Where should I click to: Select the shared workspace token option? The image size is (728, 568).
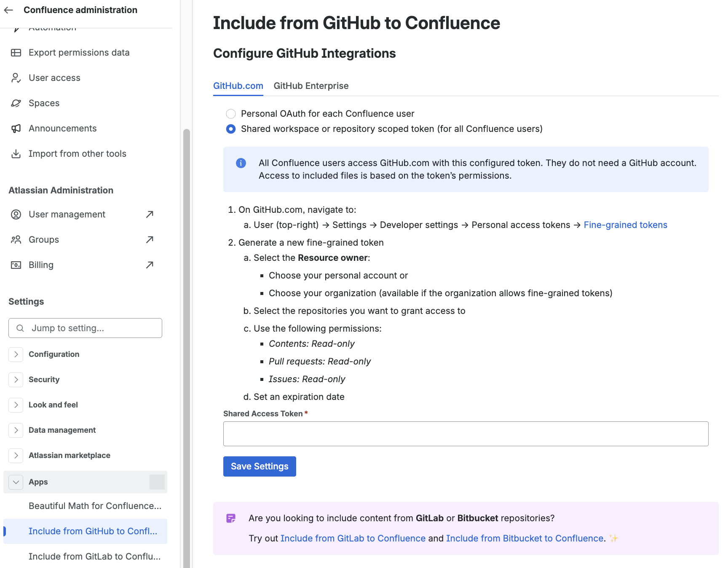pos(230,129)
